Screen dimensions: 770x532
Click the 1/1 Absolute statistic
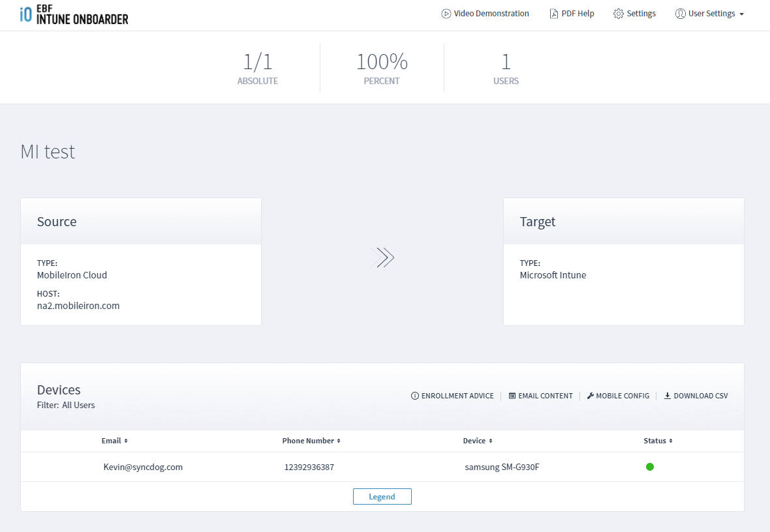click(x=258, y=68)
